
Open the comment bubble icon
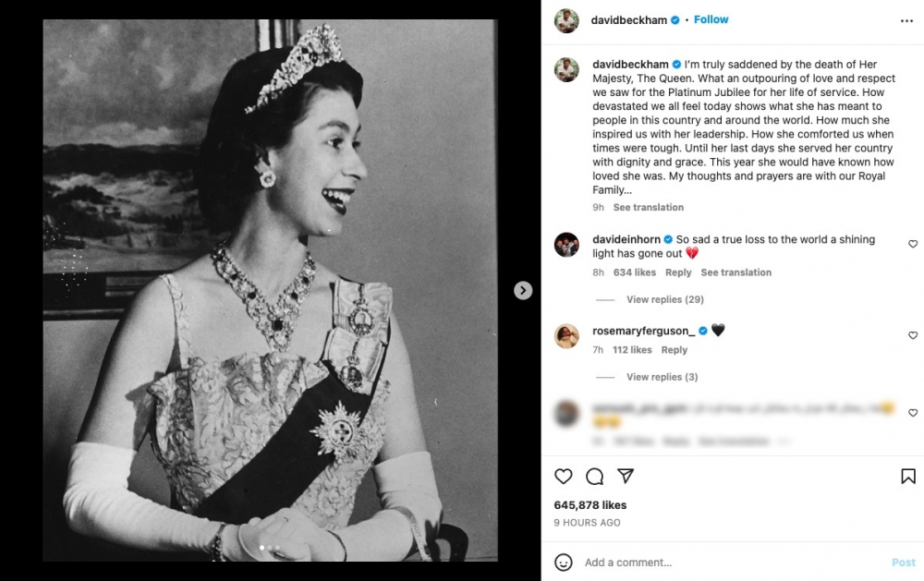pyautogui.click(x=594, y=477)
